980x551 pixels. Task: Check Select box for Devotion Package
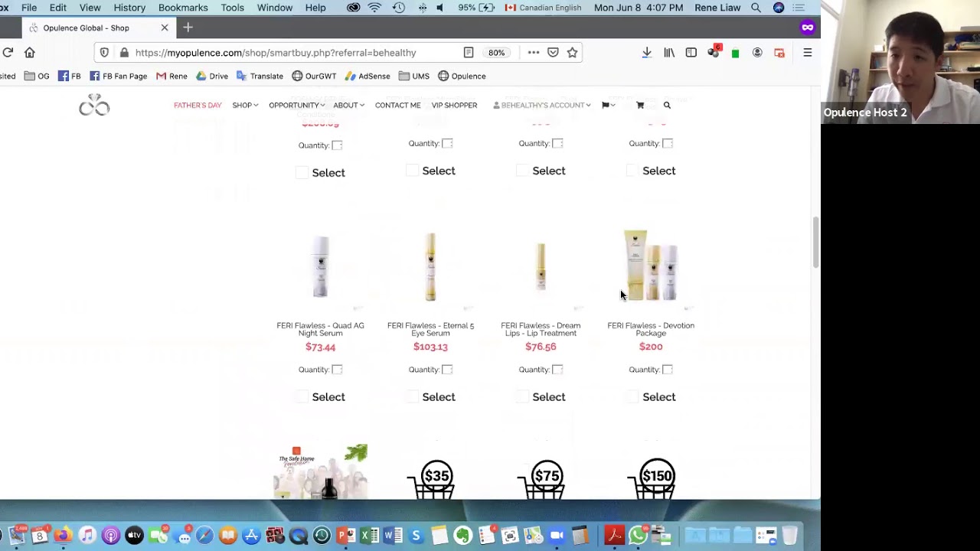[632, 396]
